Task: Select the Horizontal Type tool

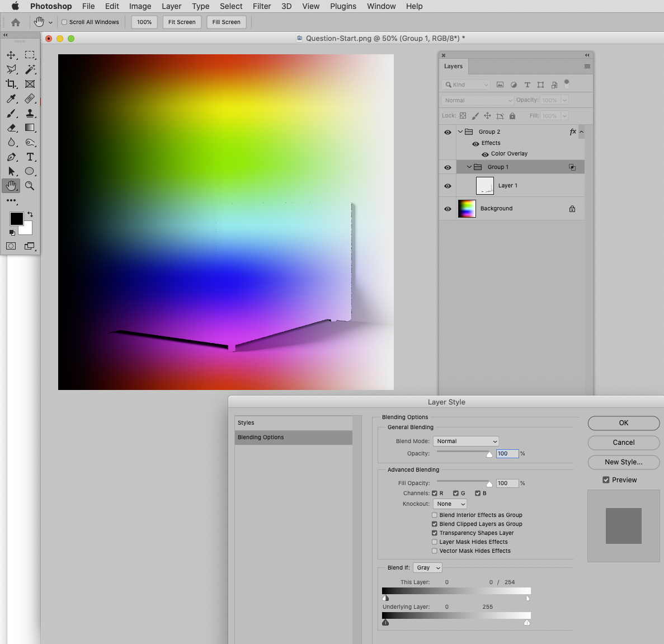Action: pos(30,157)
